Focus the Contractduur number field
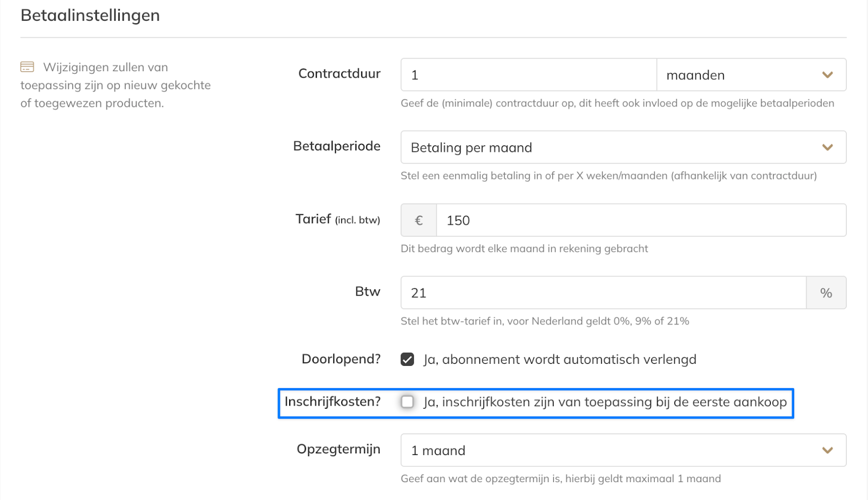This screenshot has height=500, width=868. 528,75
